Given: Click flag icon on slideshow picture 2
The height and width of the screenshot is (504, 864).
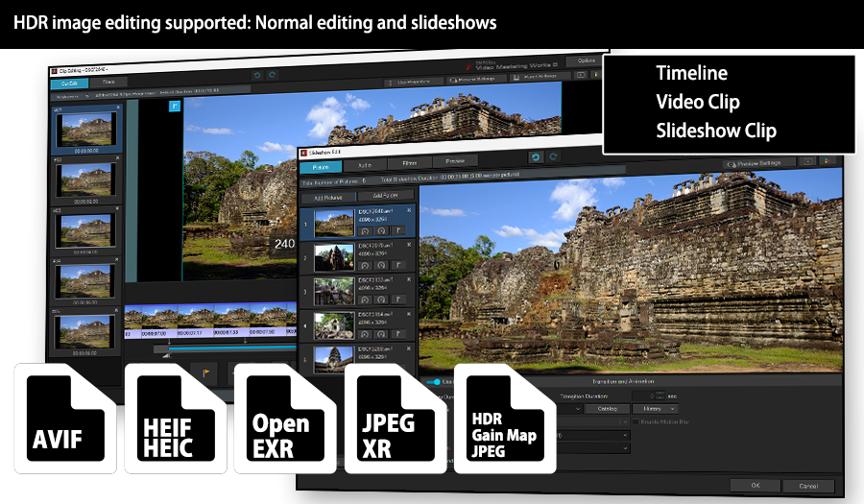Looking at the screenshot, I should click(398, 265).
